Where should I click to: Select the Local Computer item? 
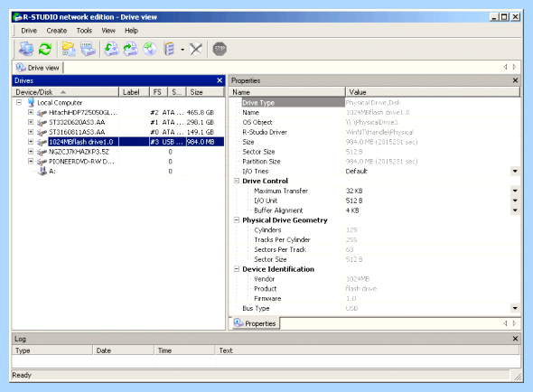click(60, 103)
